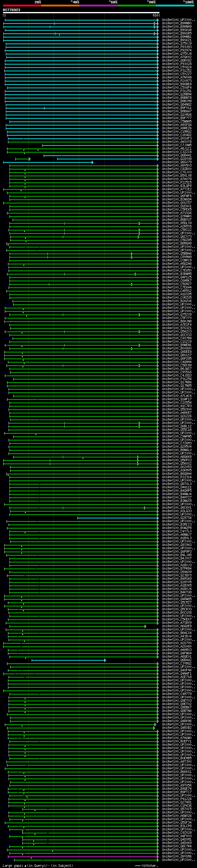Select label UniRef100_A9V503
Screen dimensions: 197x868
176,165
